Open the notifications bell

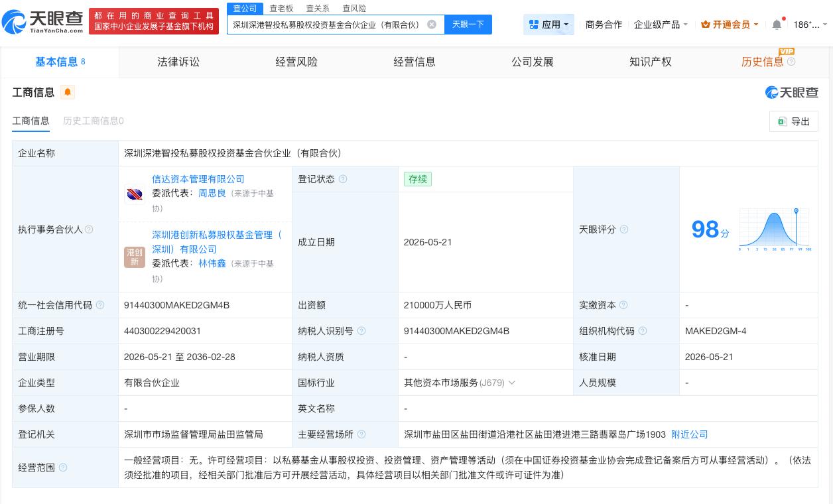(x=777, y=25)
